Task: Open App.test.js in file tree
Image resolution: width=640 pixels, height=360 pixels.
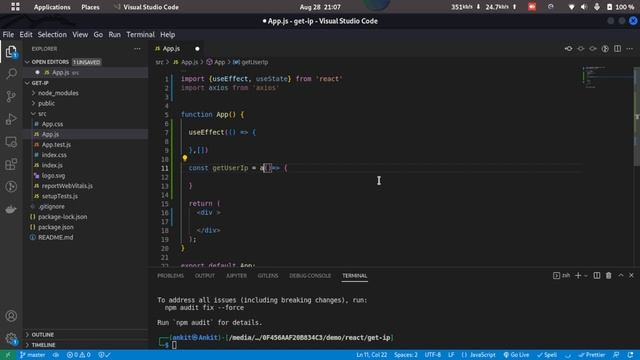Action: pos(56,144)
